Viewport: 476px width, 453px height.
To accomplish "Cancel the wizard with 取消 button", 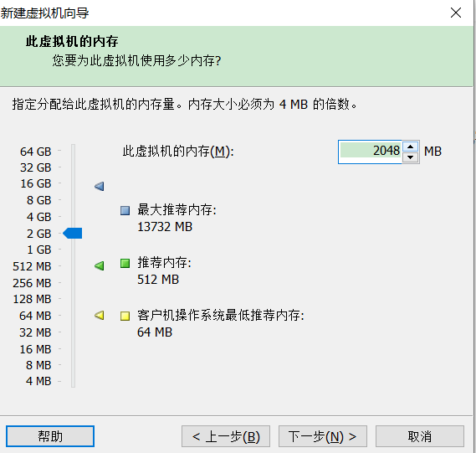I will tap(420, 436).
